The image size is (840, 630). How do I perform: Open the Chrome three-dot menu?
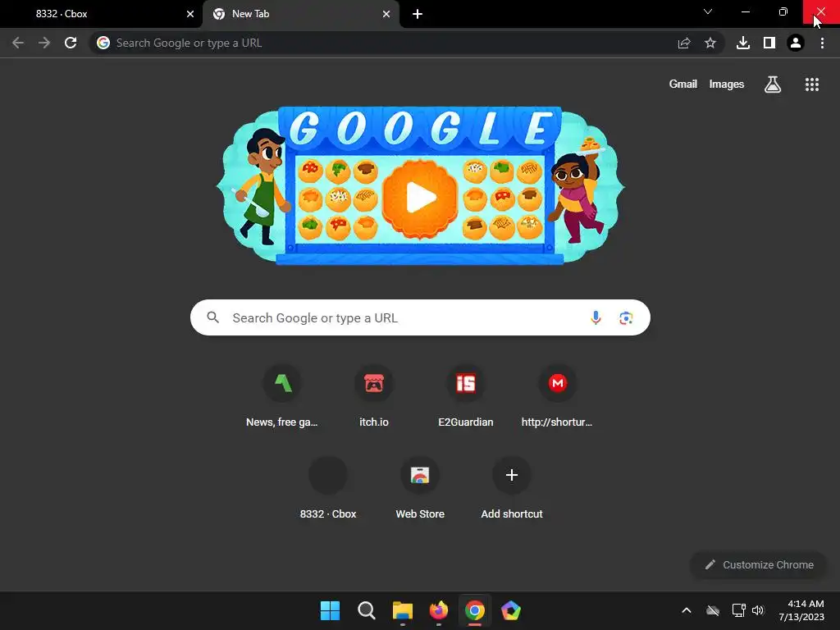pos(822,43)
